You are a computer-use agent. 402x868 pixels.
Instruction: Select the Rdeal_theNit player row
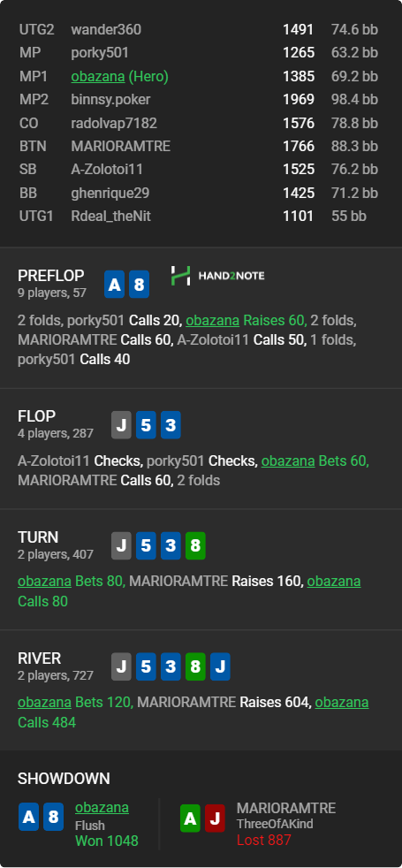(199, 216)
